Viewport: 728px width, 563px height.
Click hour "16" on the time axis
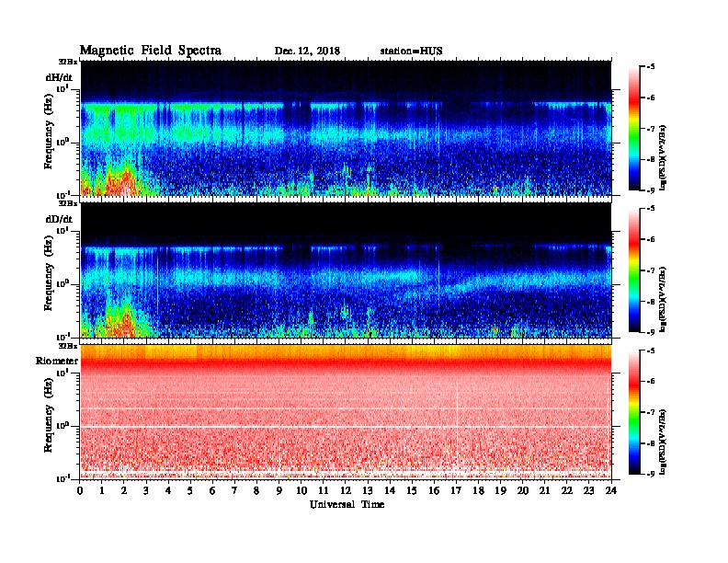click(434, 490)
